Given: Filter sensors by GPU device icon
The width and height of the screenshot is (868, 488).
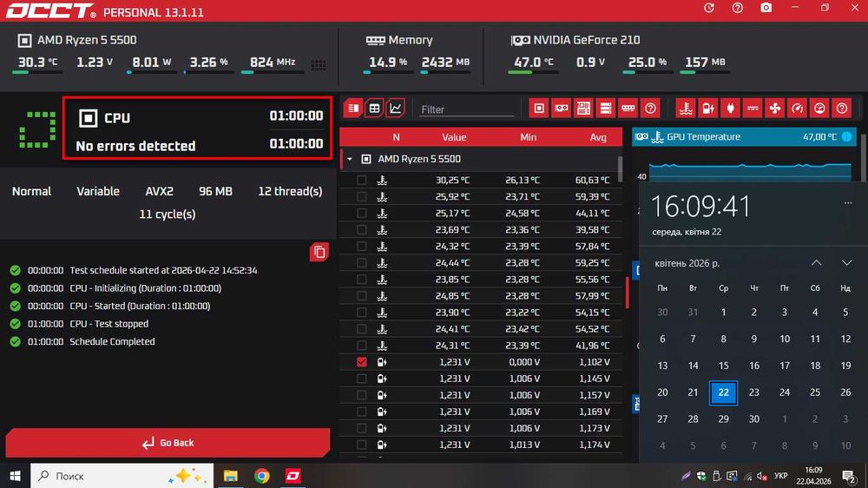Looking at the screenshot, I should point(561,108).
